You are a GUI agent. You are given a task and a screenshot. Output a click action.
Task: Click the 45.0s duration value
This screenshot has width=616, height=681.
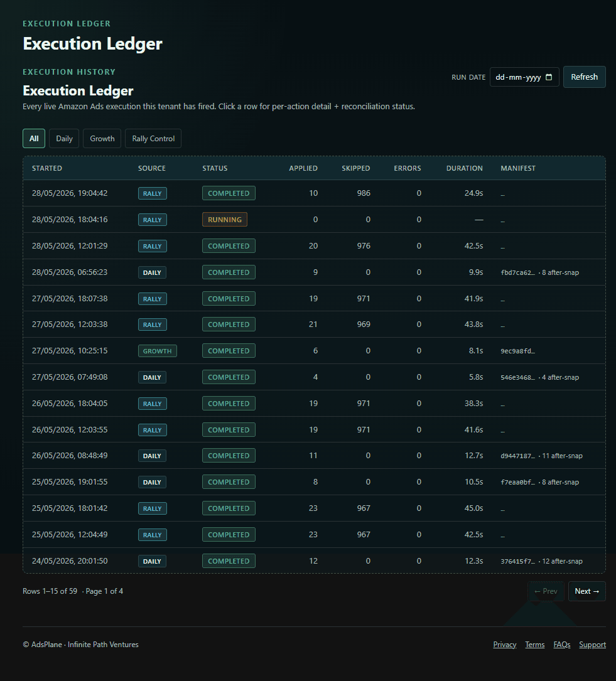tap(473, 508)
